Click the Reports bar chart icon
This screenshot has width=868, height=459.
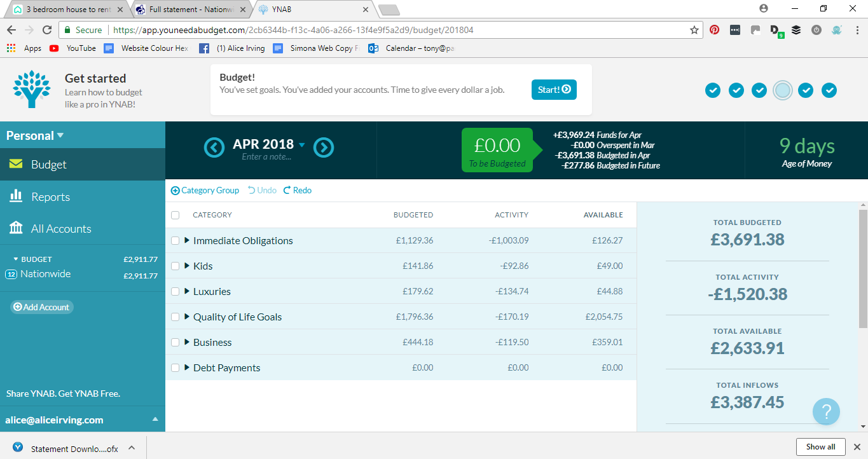click(16, 196)
